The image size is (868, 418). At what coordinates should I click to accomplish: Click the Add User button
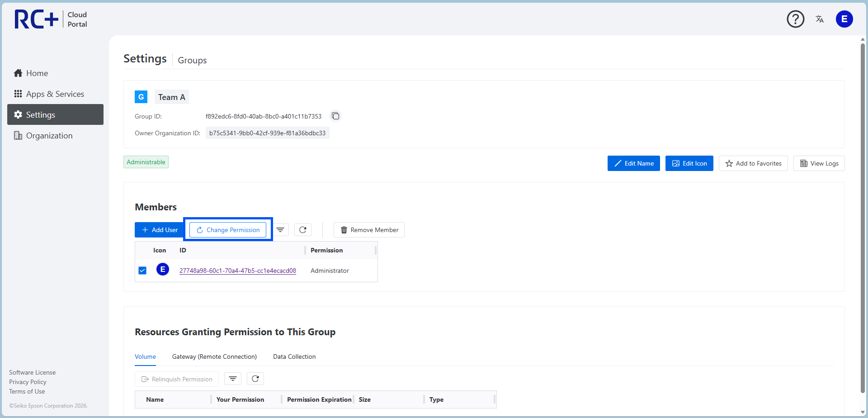click(x=159, y=230)
